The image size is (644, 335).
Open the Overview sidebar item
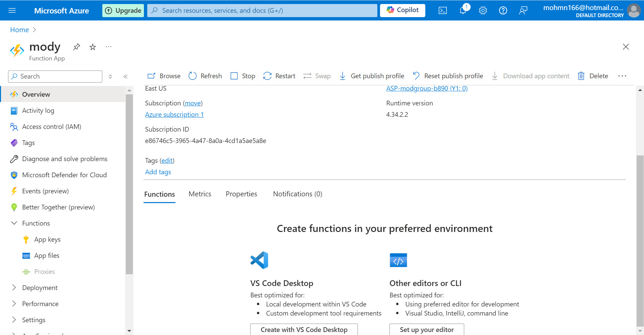tap(63, 94)
